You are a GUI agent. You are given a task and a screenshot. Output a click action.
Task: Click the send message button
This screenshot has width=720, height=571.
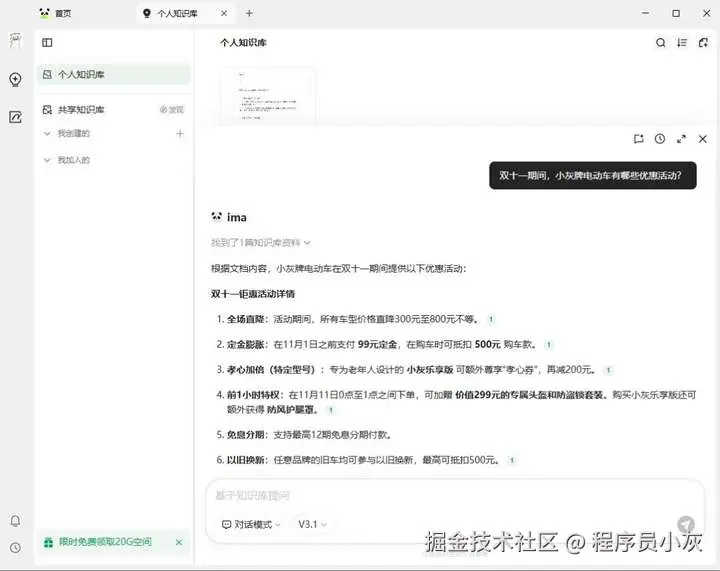(686, 524)
